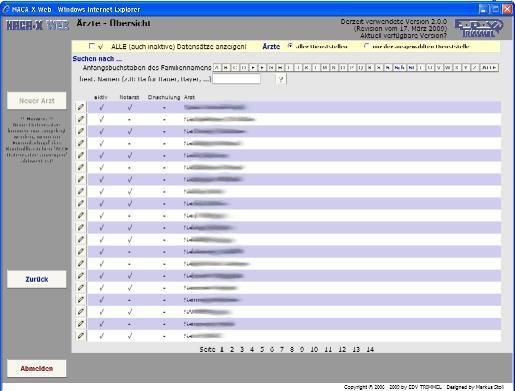Viewport: 515px width, 391px height.
Task: Click the edit pencil in the sixth doctor row
Action: pos(81,167)
